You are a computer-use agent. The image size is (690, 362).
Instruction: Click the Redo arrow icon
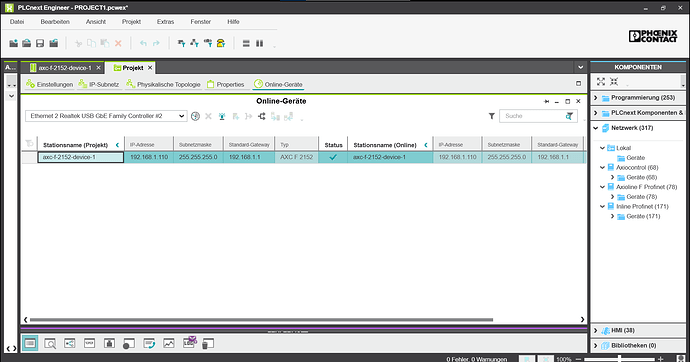pyautogui.click(x=156, y=43)
